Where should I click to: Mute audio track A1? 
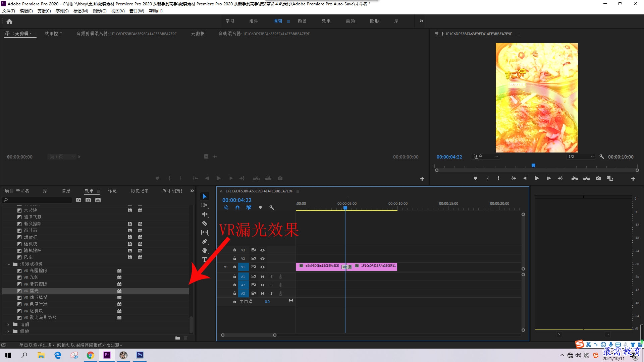tap(262, 277)
